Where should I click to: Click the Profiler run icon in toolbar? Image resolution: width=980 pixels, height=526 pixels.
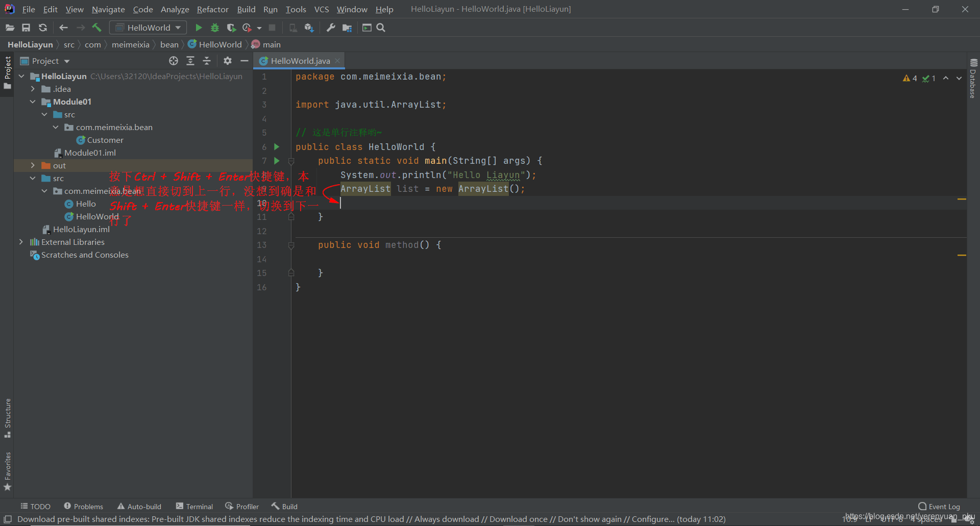(247, 28)
